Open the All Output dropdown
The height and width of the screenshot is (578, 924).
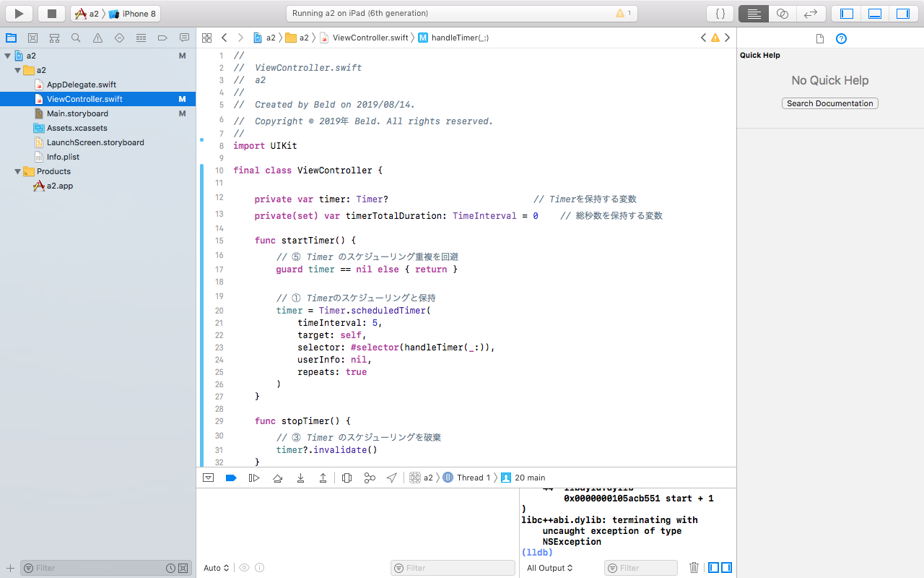[x=549, y=568]
